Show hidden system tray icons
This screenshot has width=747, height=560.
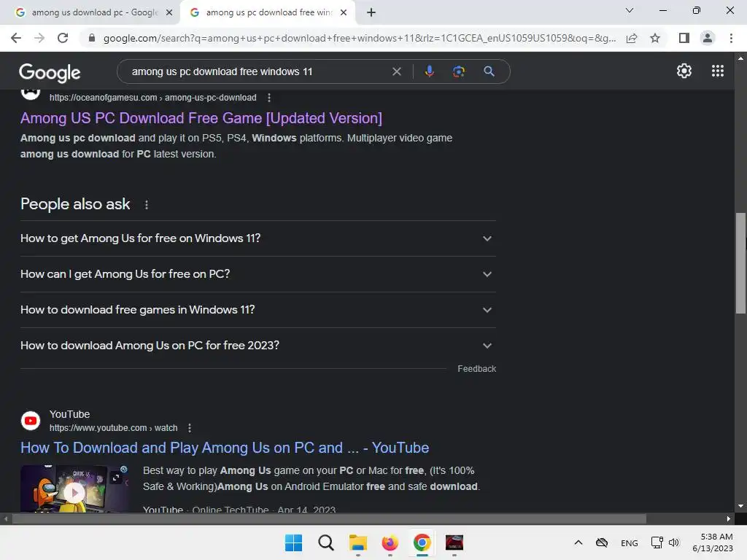click(x=578, y=542)
